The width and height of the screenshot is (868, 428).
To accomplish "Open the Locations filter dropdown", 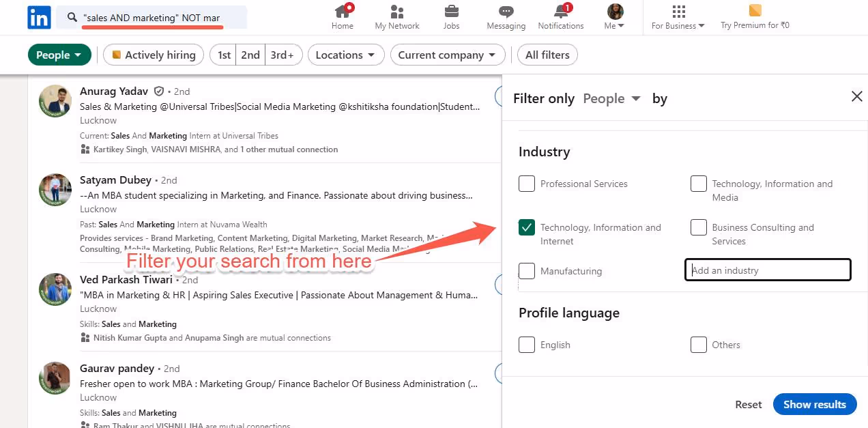I will [x=346, y=55].
